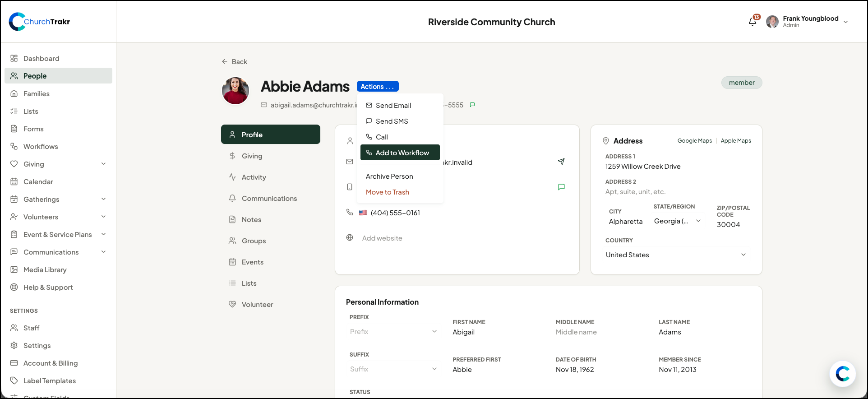This screenshot has height=399, width=868.
Task: Expand the Volunteers sidebar menu
Action: pyautogui.click(x=104, y=217)
